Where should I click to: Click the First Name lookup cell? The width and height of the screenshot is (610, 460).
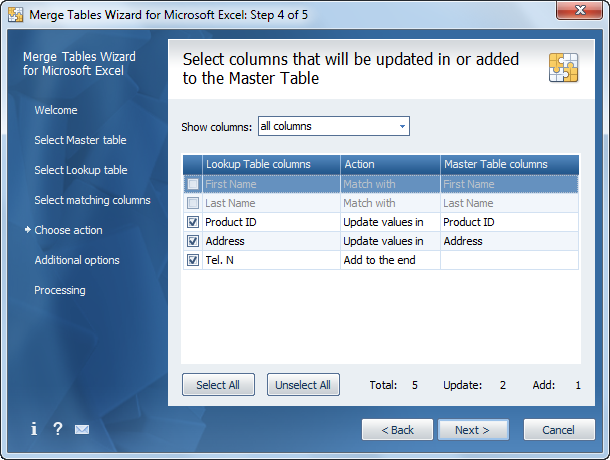point(271,184)
